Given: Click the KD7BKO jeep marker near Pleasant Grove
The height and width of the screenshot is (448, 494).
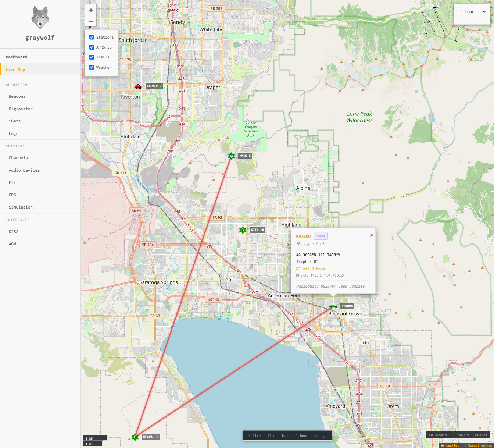Looking at the screenshot, I should (333, 306).
